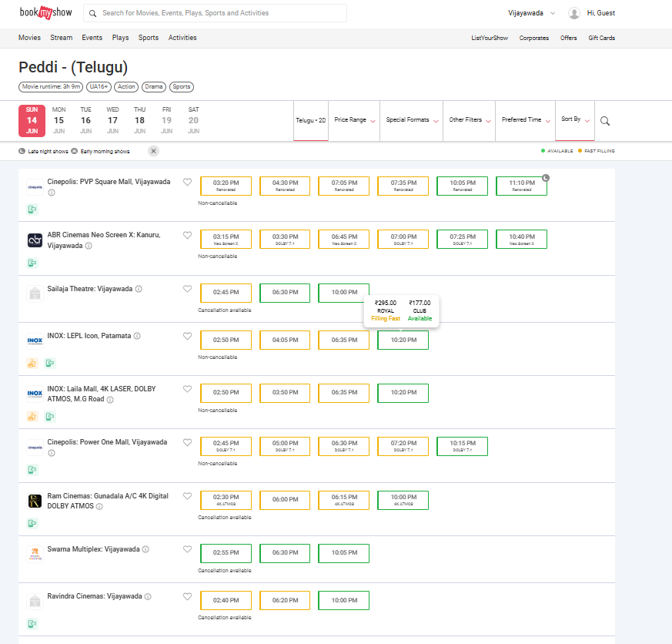View info icon beside Swarna Multiplex

pos(145,549)
